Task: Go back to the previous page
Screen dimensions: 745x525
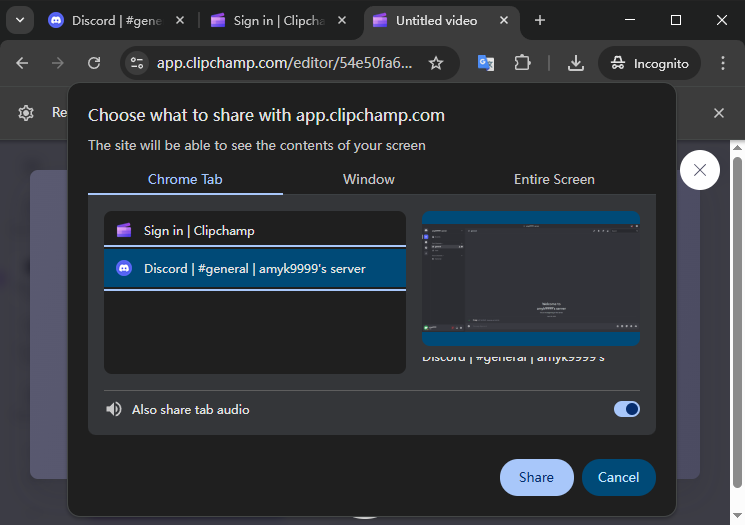Action: tap(22, 63)
